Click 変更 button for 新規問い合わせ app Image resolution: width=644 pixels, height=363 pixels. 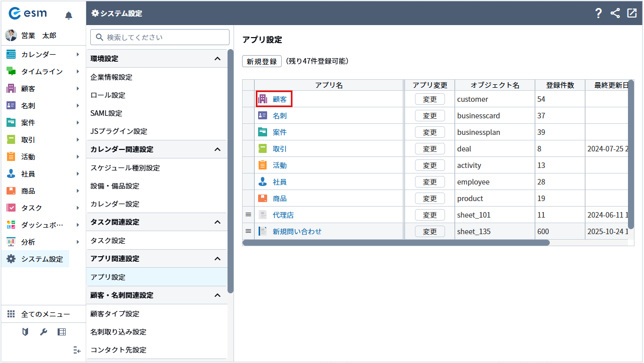click(430, 232)
